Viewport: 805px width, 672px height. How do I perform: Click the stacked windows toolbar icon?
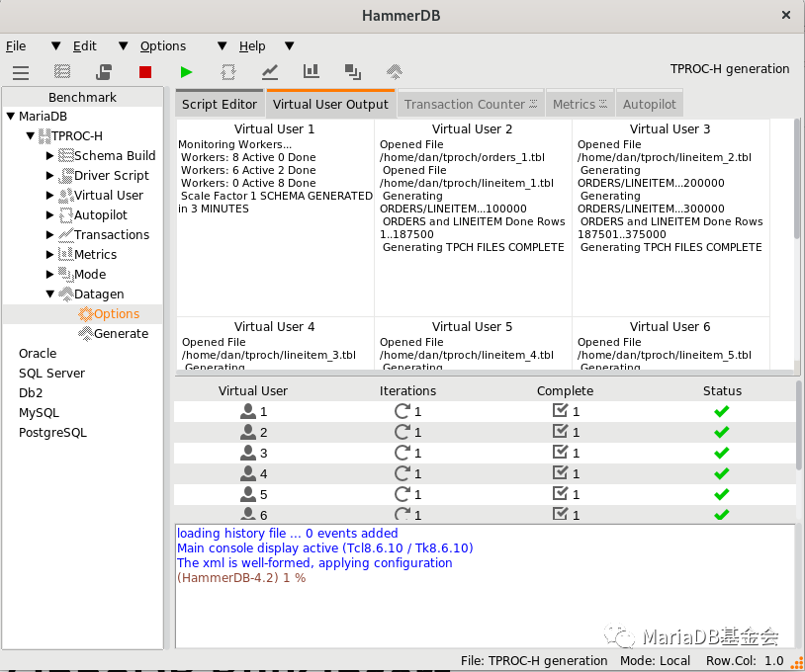click(x=352, y=71)
